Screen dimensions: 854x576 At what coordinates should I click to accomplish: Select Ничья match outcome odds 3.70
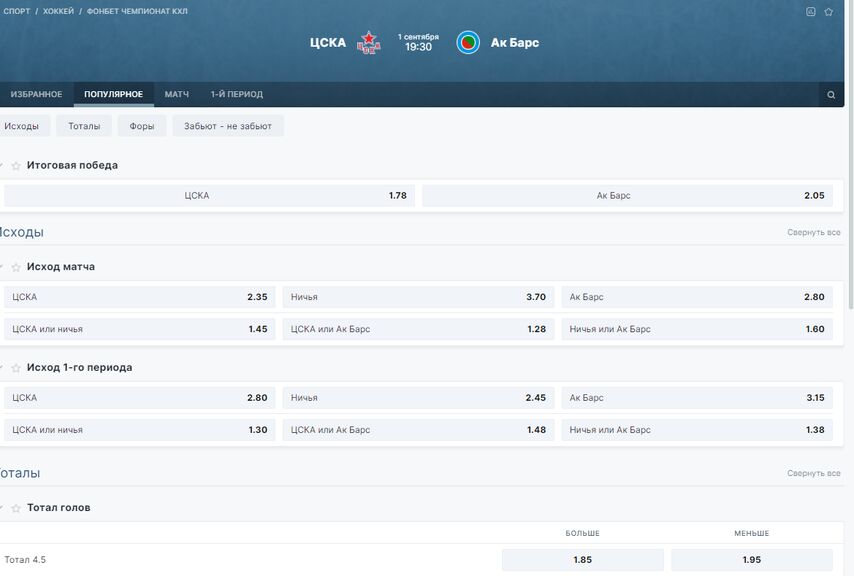pyautogui.click(x=418, y=297)
